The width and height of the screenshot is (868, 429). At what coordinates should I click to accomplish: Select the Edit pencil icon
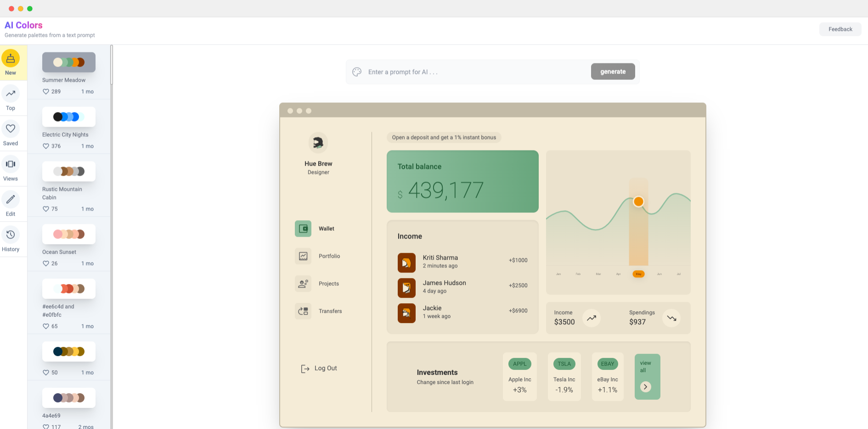pyautogui.click(x=11, y=200)
